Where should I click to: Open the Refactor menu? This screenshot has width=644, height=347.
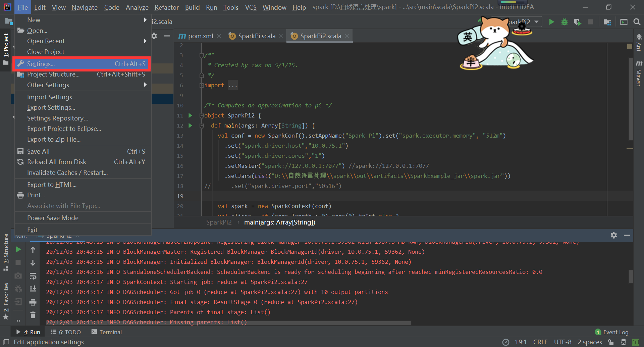(166, 7)
